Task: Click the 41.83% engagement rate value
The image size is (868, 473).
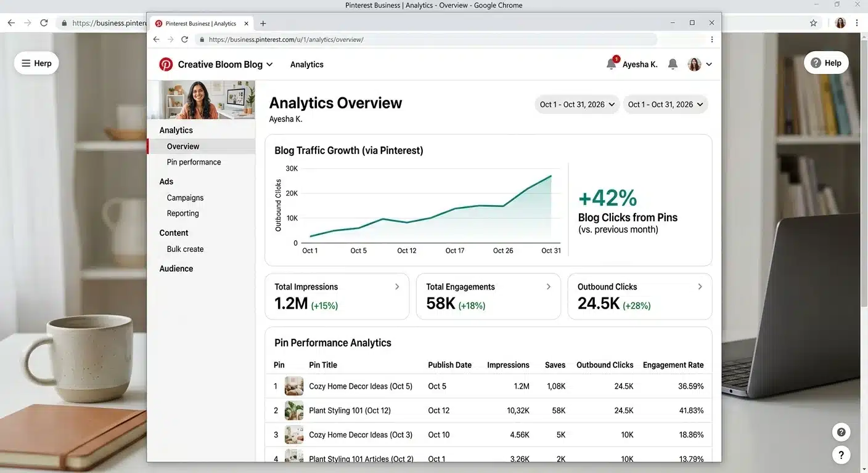Action: pos(691,410)
